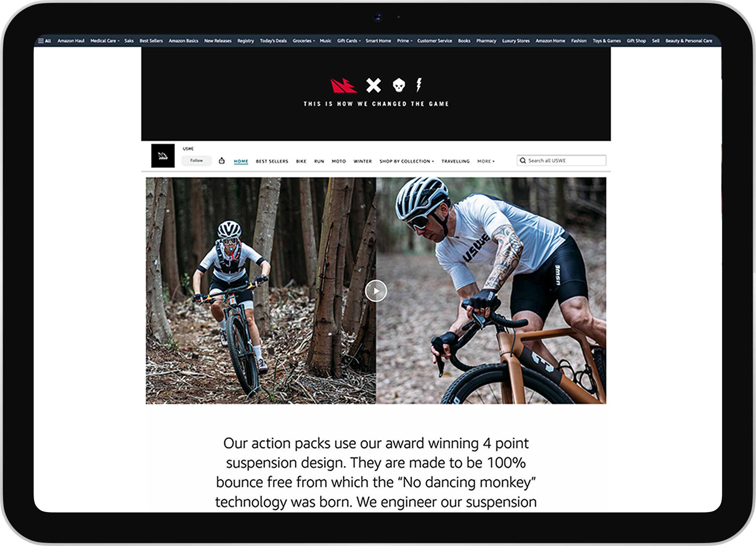
Task: Go to Customer Service
Action: (x=435, y=41)
